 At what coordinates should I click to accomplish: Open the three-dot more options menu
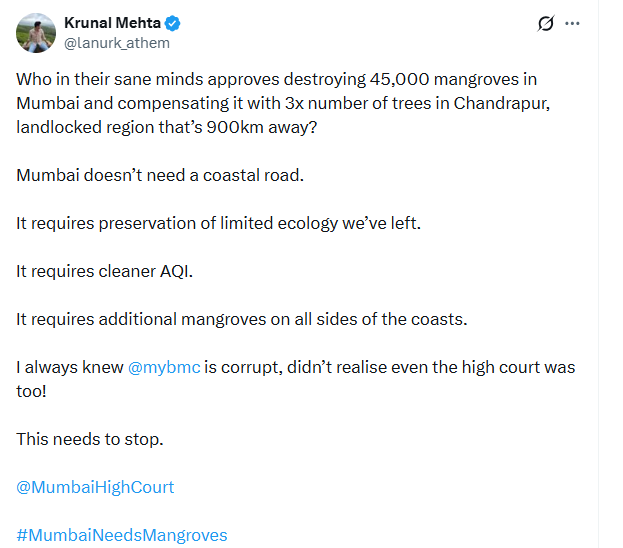[x=573, y=24]
